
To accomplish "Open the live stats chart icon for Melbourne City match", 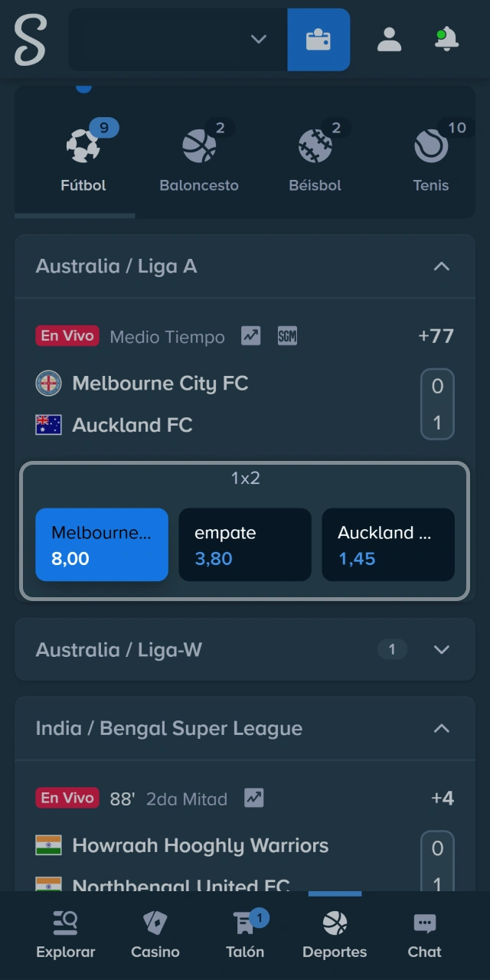I will 250,335.
